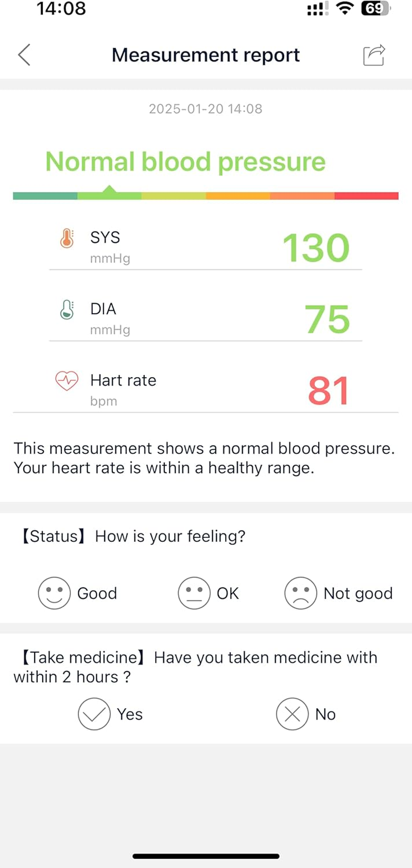Select the measurement date 2025-01-20 14:08
The height and width of the screenshot is (868, 412).
[x=205, y=109]
